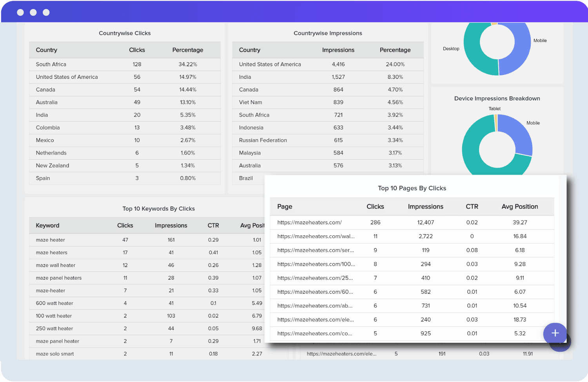Viewport: 588px width, 382px height.
Task: Click the CTR header in Top 10 Keywords table
Action: pos(213,226)
